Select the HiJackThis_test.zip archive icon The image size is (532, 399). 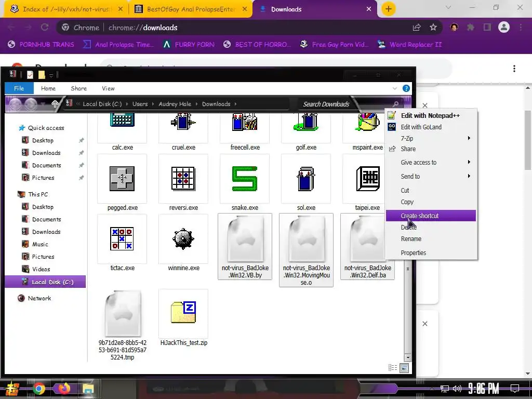183,312
